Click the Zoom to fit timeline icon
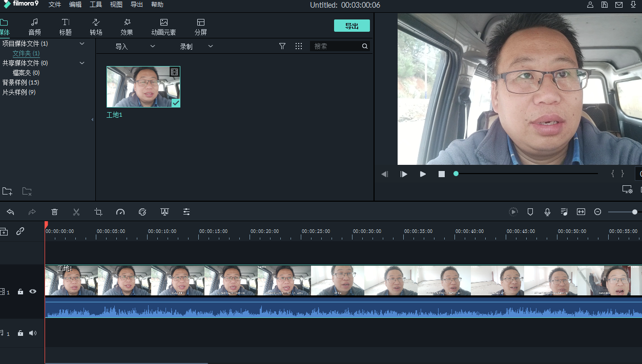This screenshot has height=364, width=642. 581,211
